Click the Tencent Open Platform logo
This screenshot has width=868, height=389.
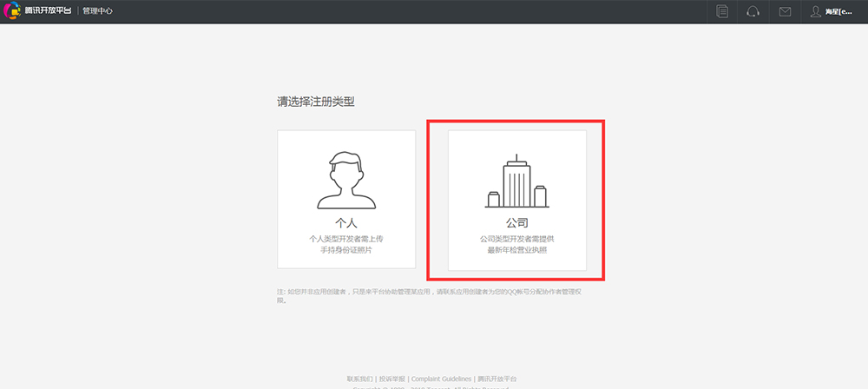click(13, 11)
